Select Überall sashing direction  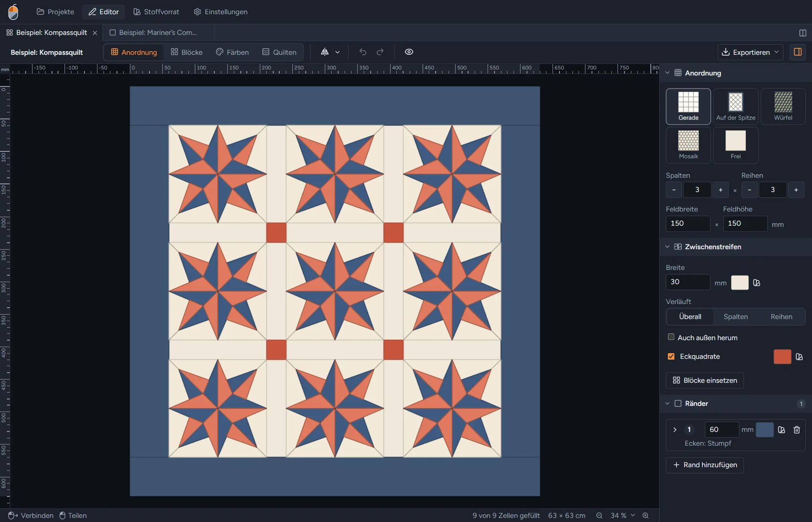(690, 317)
